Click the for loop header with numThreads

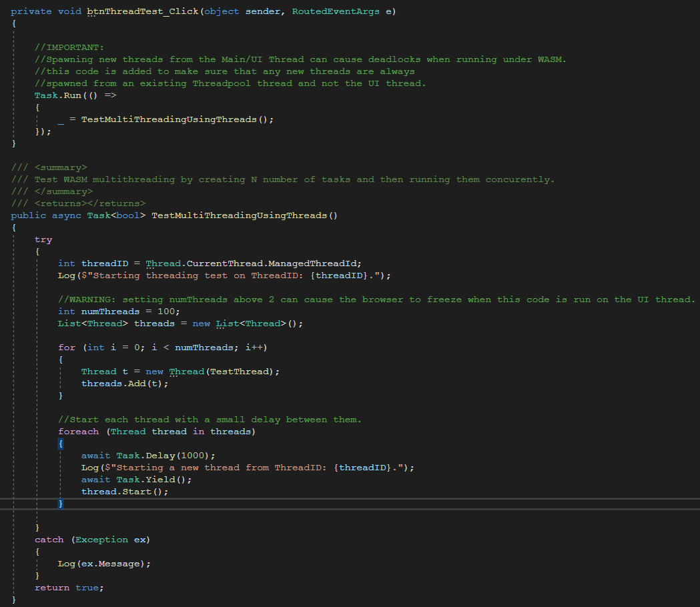tap(163, 348)
